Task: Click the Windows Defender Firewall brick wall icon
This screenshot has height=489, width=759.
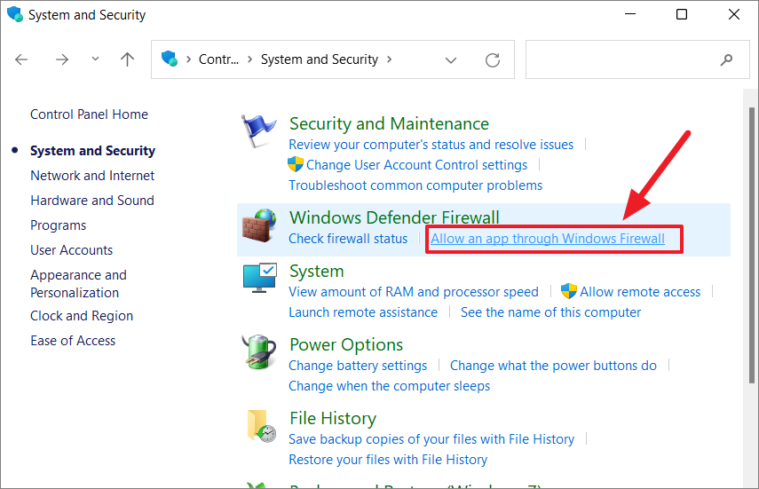Action: click(259, 225)
